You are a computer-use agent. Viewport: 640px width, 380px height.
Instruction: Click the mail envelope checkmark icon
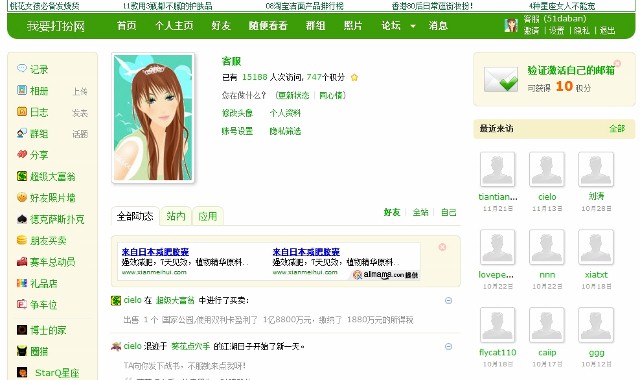click(x=501, y=79)
